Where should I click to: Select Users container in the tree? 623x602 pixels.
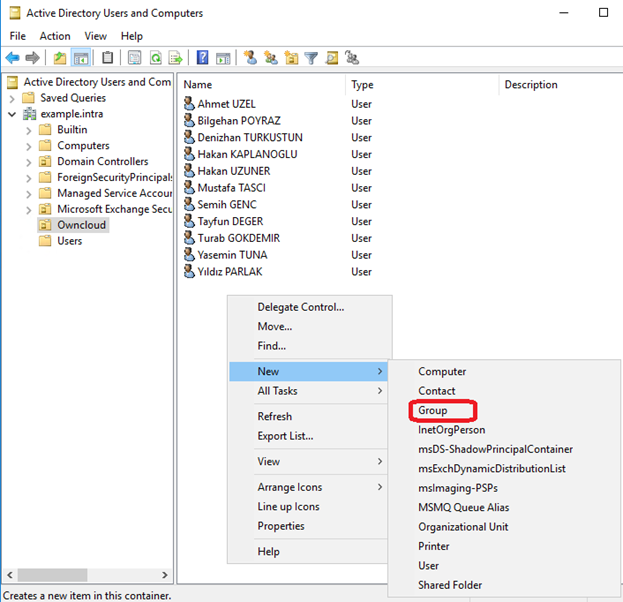tap(70, 241)
